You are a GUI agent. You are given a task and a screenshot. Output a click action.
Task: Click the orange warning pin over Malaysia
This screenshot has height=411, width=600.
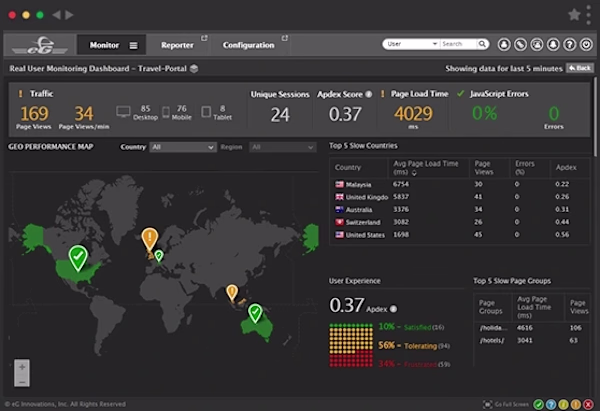pyautogui.click(x=232, y=293)
